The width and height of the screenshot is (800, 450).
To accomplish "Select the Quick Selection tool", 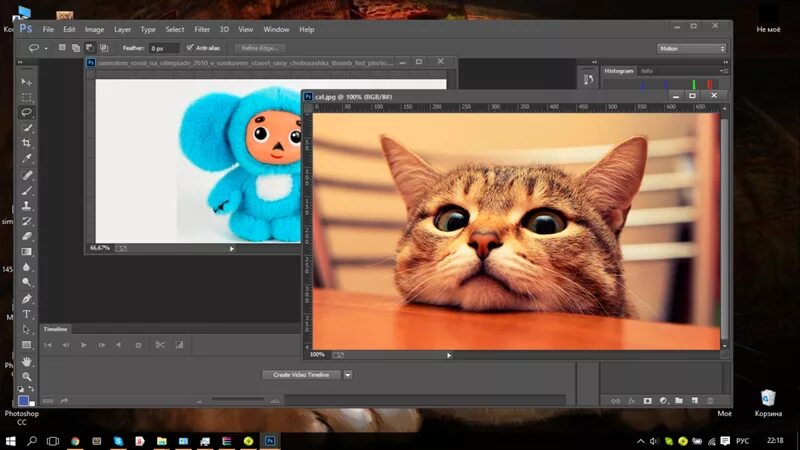I will click(27, 128).
